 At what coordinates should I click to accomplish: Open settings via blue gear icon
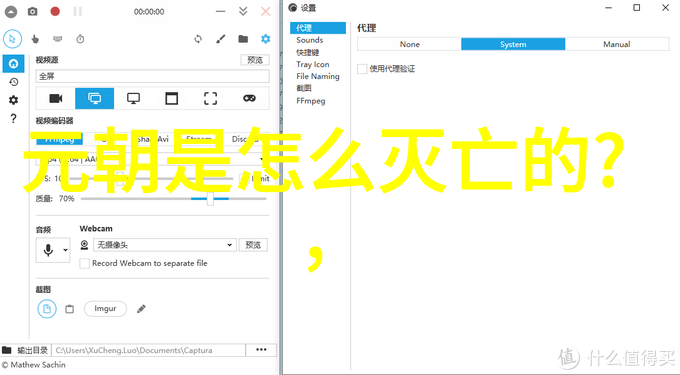point(265,39)
